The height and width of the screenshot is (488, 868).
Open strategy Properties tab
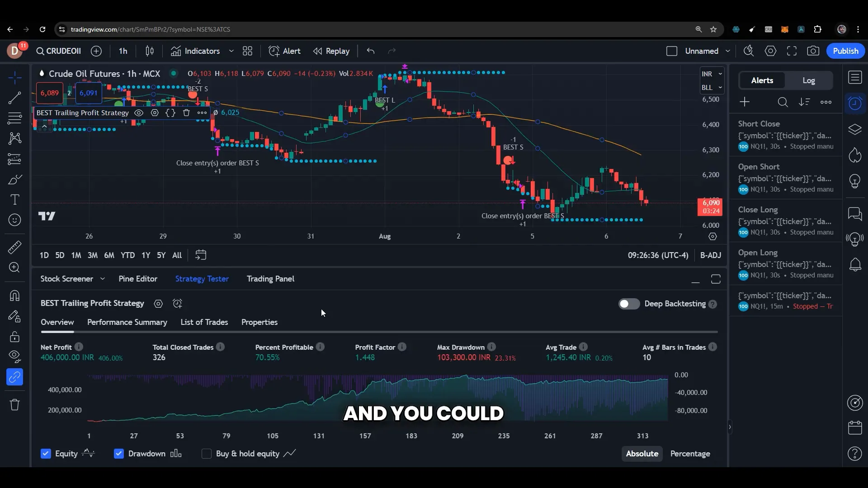259,322
